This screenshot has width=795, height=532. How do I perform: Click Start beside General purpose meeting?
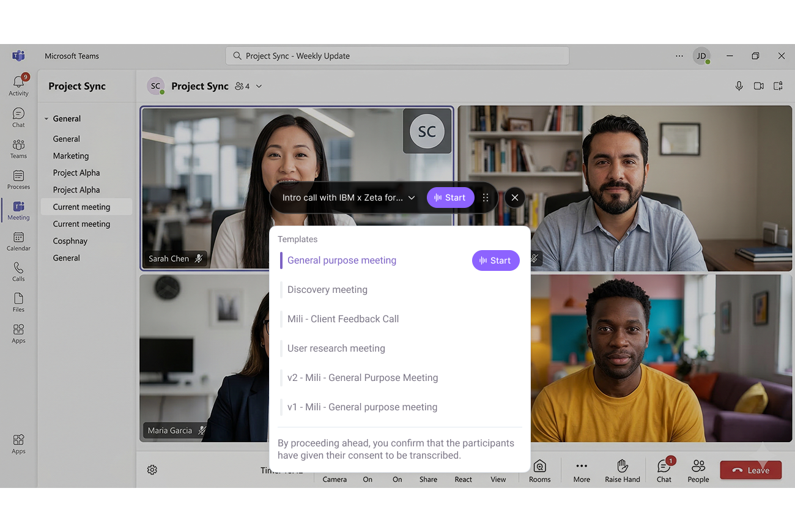click(x=495, y=260)
